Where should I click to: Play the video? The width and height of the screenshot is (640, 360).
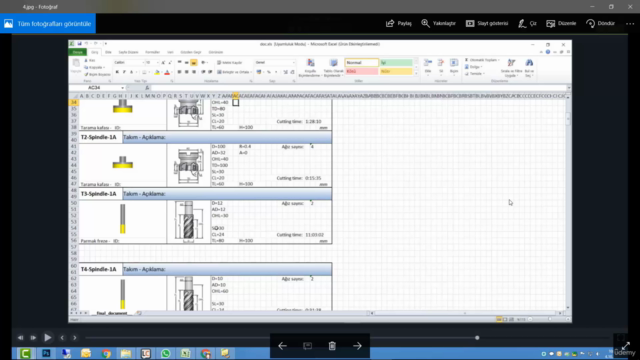(x=47, y=338)
